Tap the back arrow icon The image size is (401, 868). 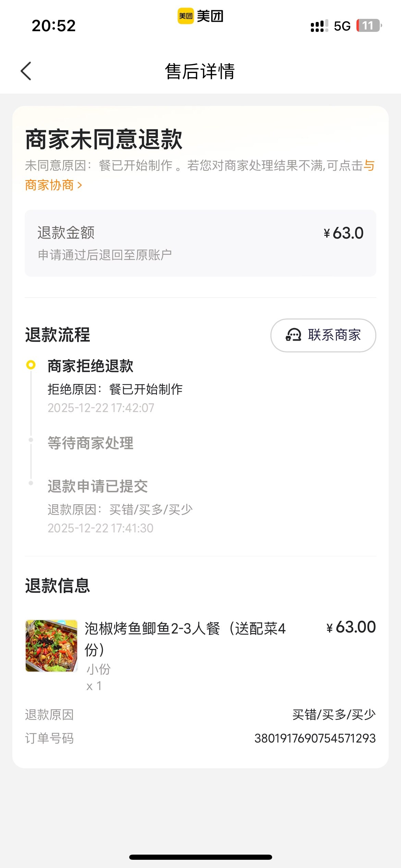(26, 71)
